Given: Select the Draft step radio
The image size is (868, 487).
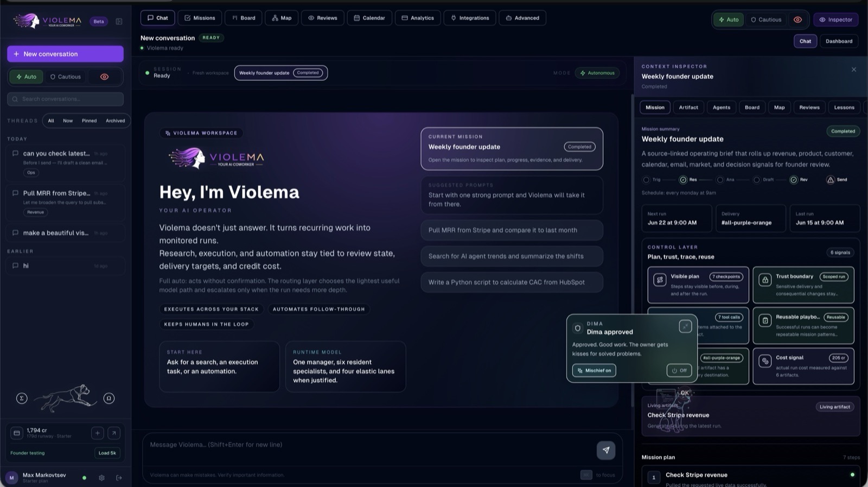Looking at the screenshot, I should tap(756, 180).
